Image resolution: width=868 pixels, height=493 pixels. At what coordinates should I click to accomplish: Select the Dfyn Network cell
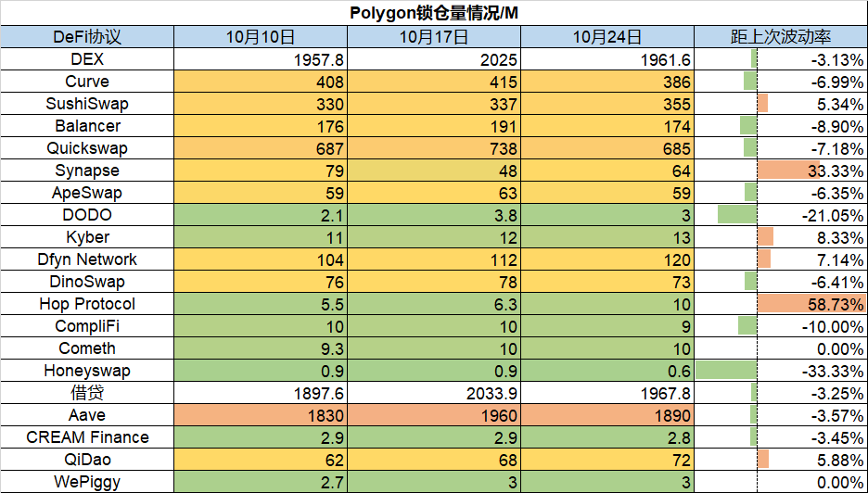pos(87,259)
